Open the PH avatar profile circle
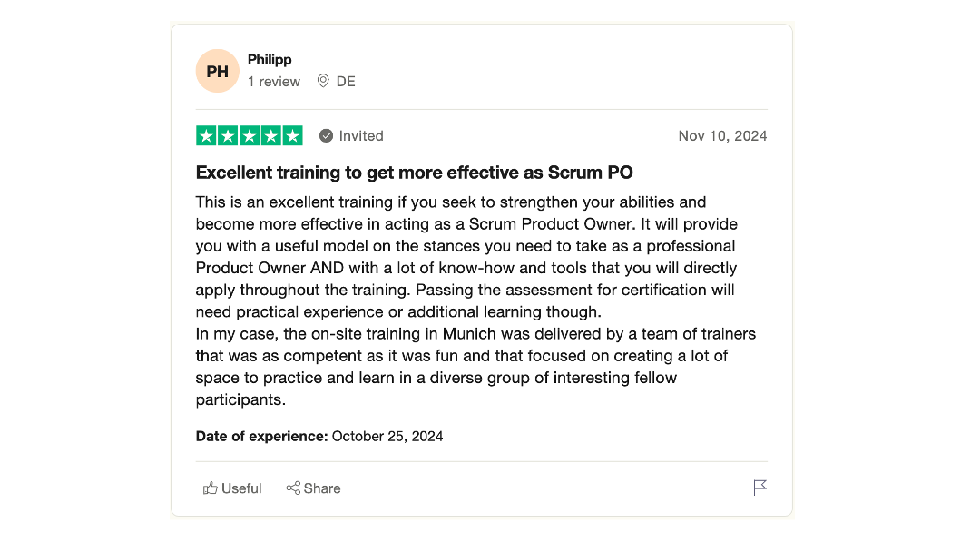 (x=218, y=71)
